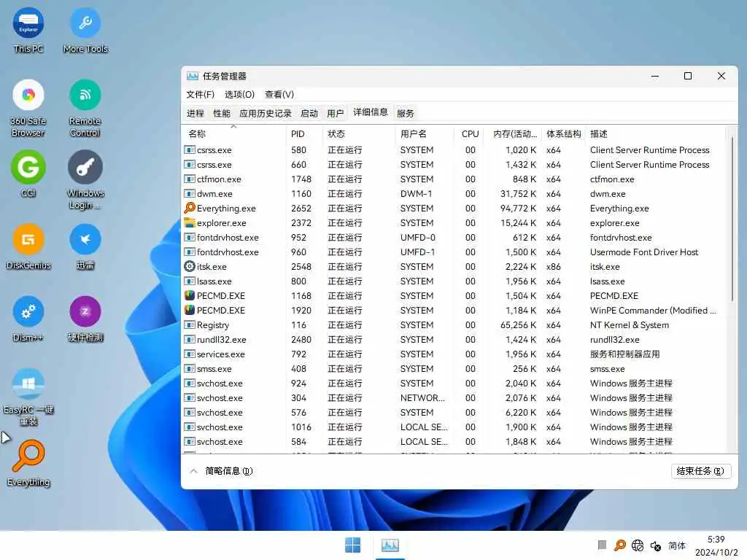Viewport: 747px width, 560px height.
Task: Click the 94,772 K memory value
Action: pos(518,208)
